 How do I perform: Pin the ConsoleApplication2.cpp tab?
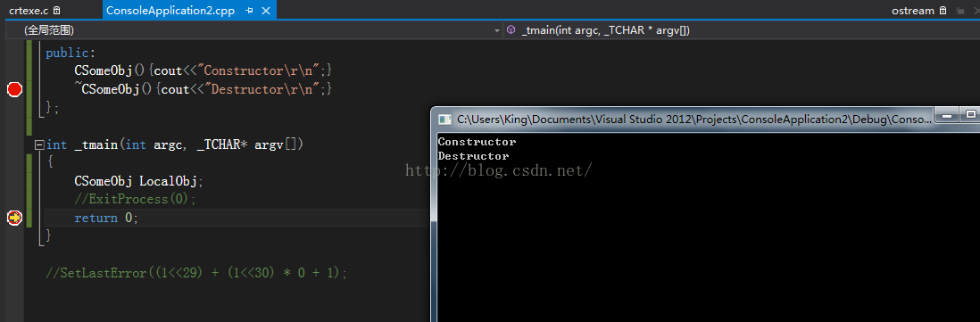click(x=249, y=11)
